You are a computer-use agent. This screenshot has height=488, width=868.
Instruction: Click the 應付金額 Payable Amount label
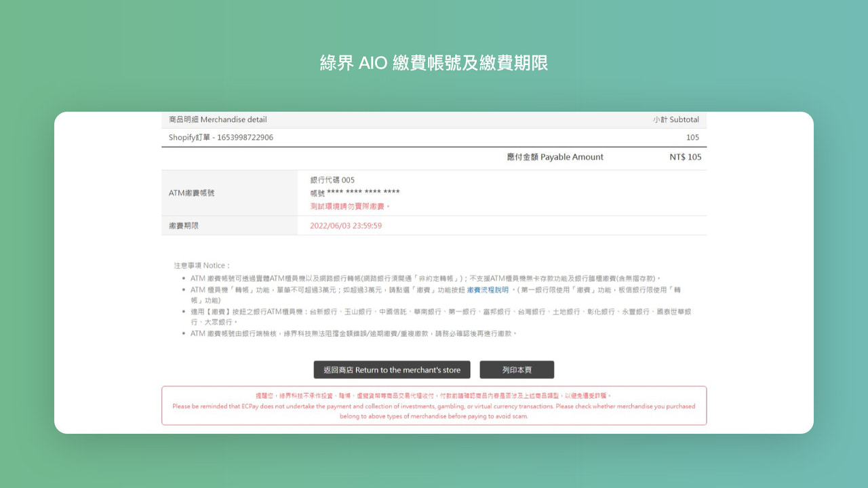555,157
